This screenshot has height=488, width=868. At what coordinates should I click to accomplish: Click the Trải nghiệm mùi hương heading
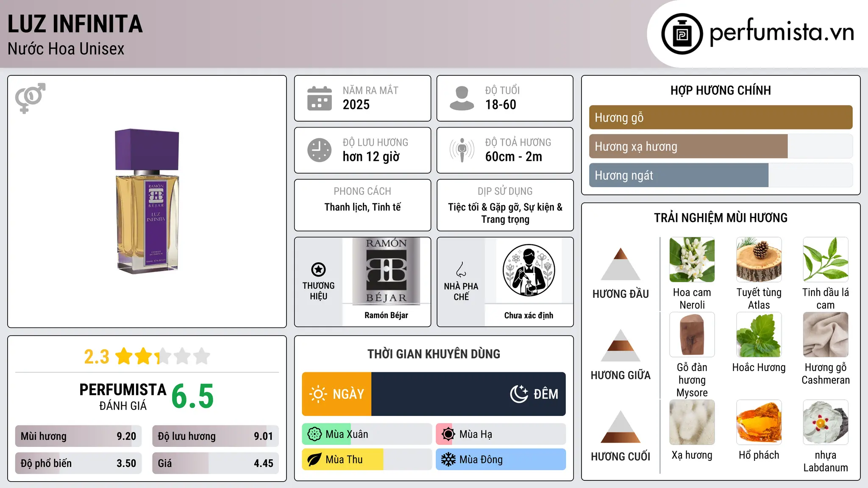click(721, 218)
